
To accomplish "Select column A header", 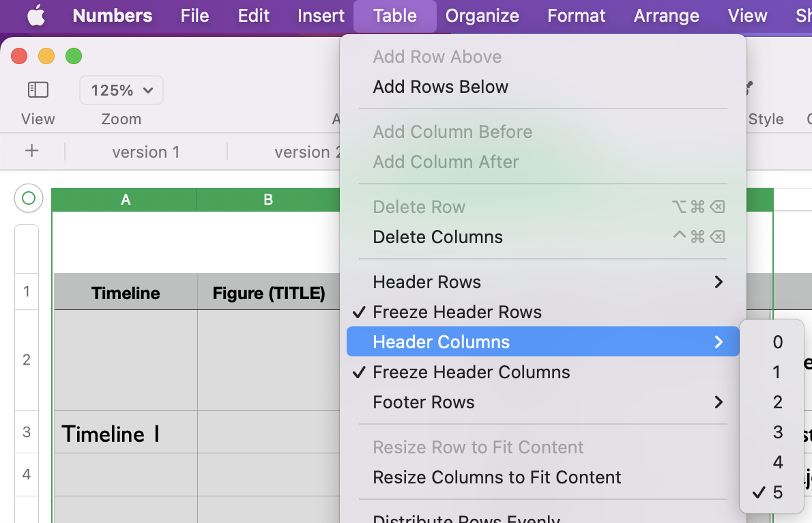I will click(126, 199).
